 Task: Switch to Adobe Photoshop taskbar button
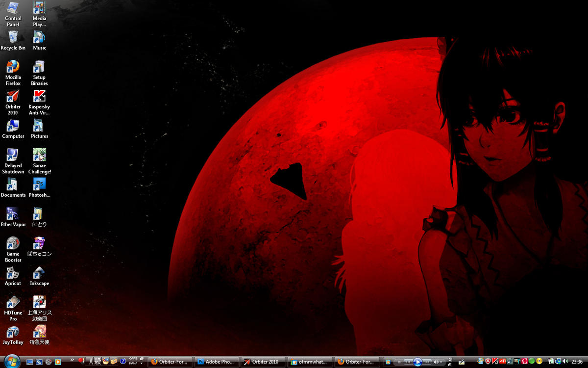coord(216,362)
